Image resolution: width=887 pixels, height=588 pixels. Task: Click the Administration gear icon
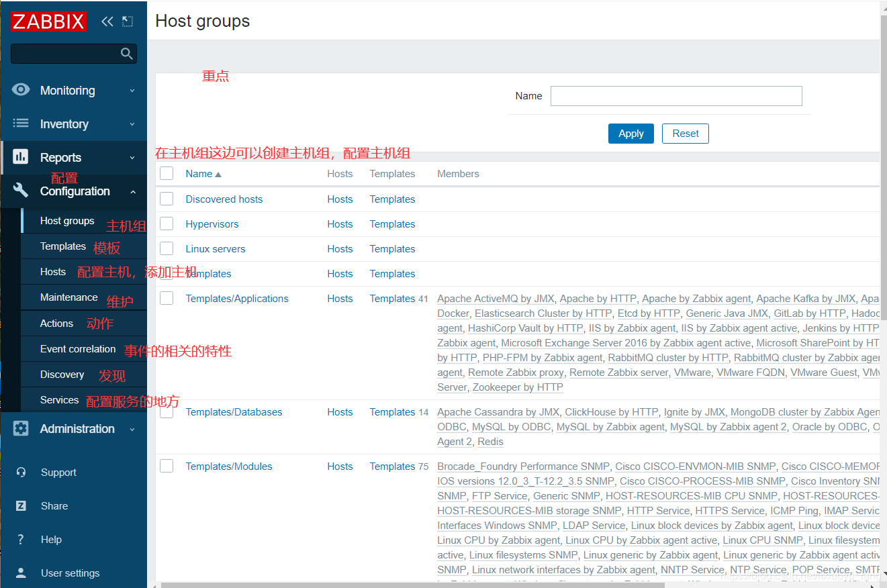tap(21, 428)
